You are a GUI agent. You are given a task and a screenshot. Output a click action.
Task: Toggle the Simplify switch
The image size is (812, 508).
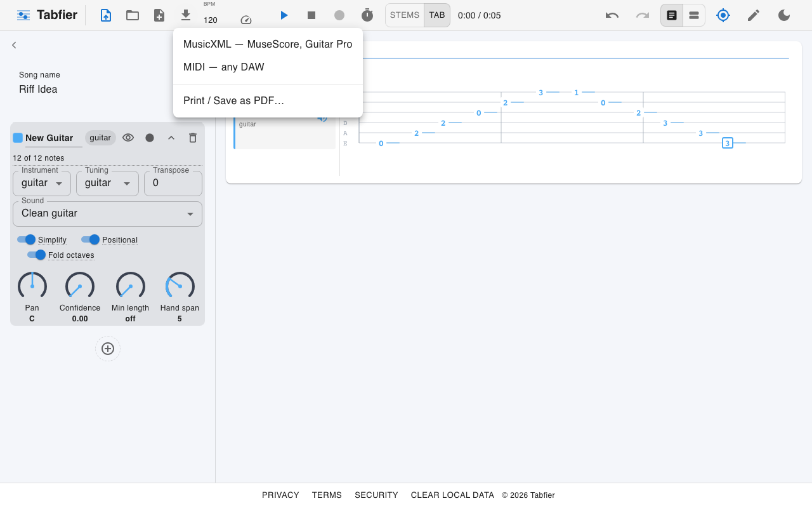27,239
